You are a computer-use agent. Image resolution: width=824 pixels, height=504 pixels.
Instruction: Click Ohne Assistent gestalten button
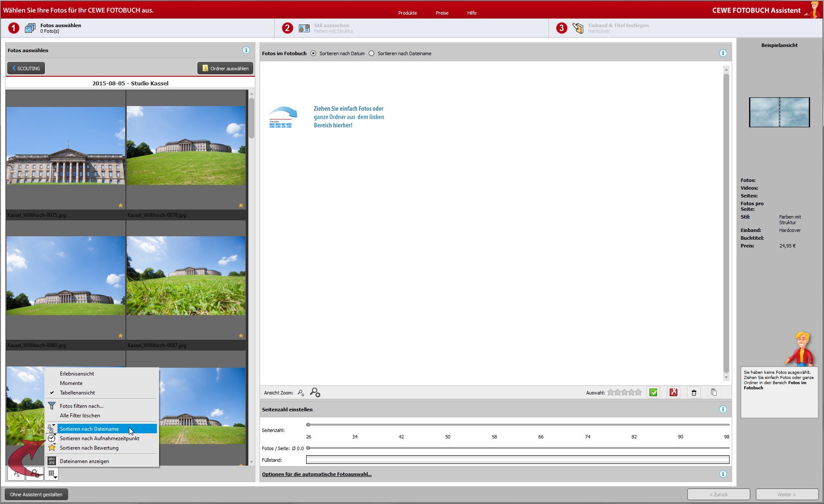36,495
